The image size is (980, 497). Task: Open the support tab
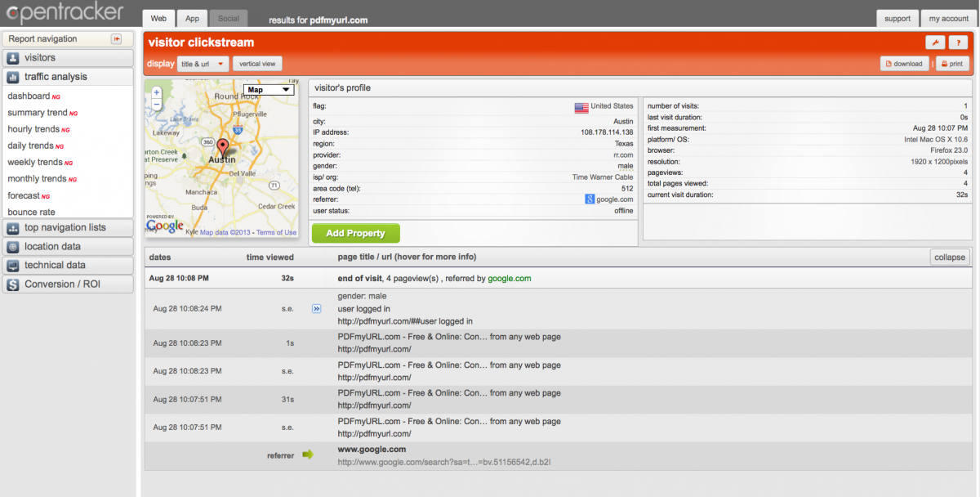point(897,18)
